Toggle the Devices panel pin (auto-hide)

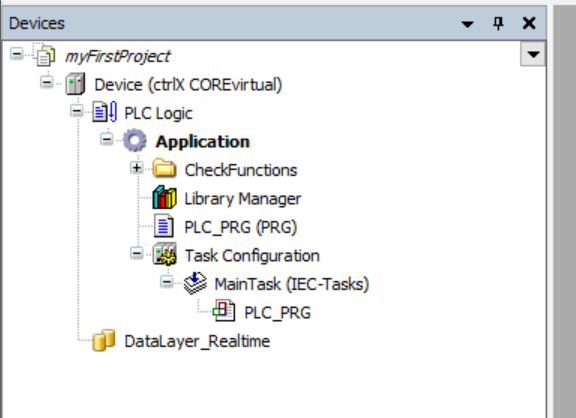(498, 24)
